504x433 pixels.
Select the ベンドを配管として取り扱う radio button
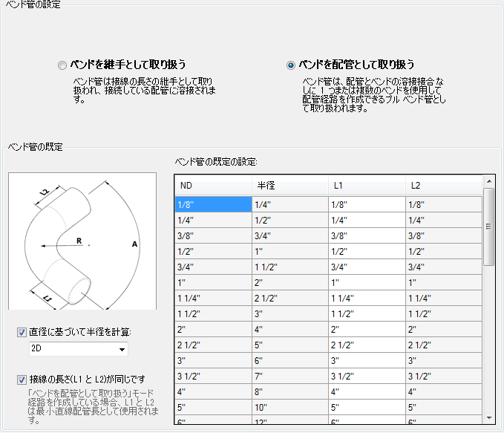coord(290,65)
